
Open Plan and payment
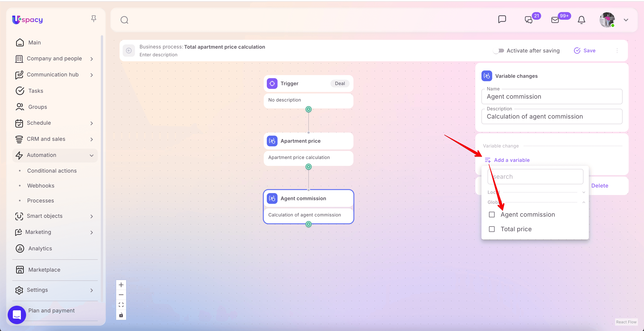tap(51, 311)
